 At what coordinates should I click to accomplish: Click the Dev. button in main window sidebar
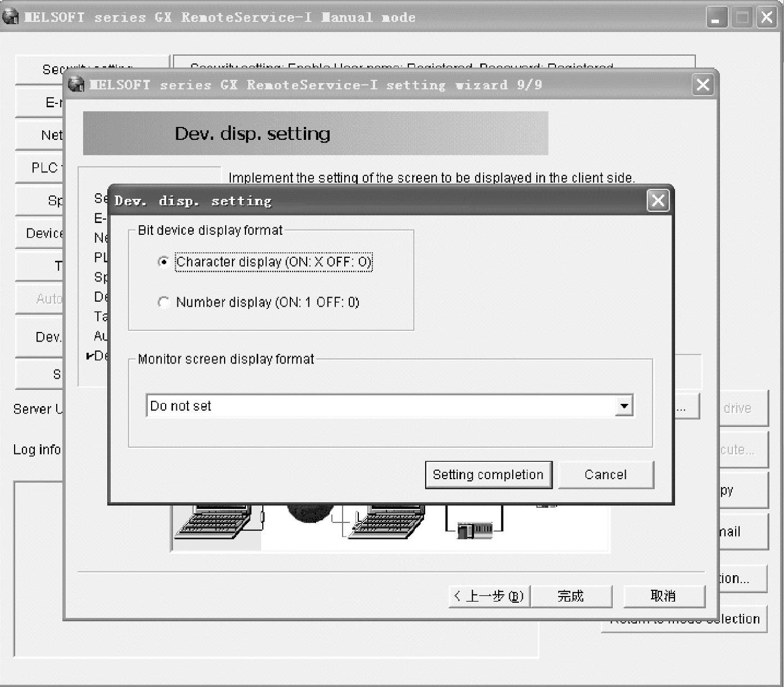pos(39,336)
